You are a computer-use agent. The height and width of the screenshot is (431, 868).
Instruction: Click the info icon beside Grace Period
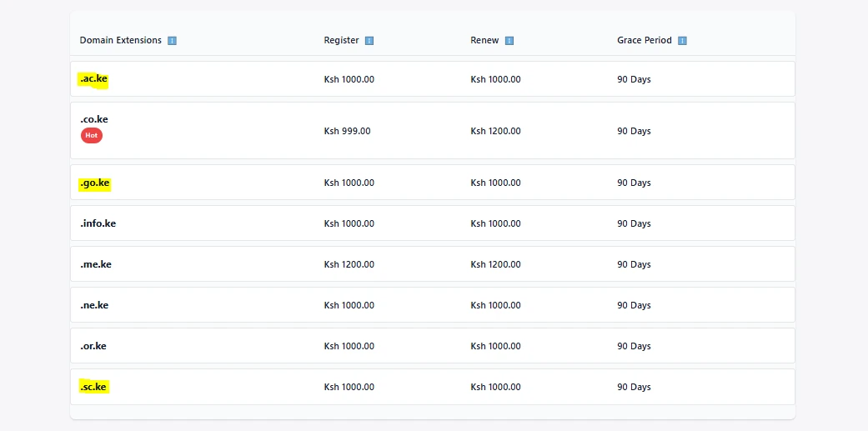[x=682, y=40]
